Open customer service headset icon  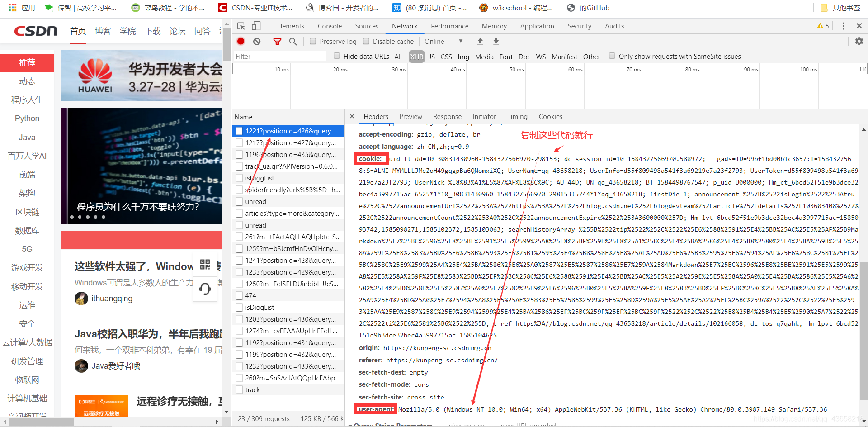(205, 289)
